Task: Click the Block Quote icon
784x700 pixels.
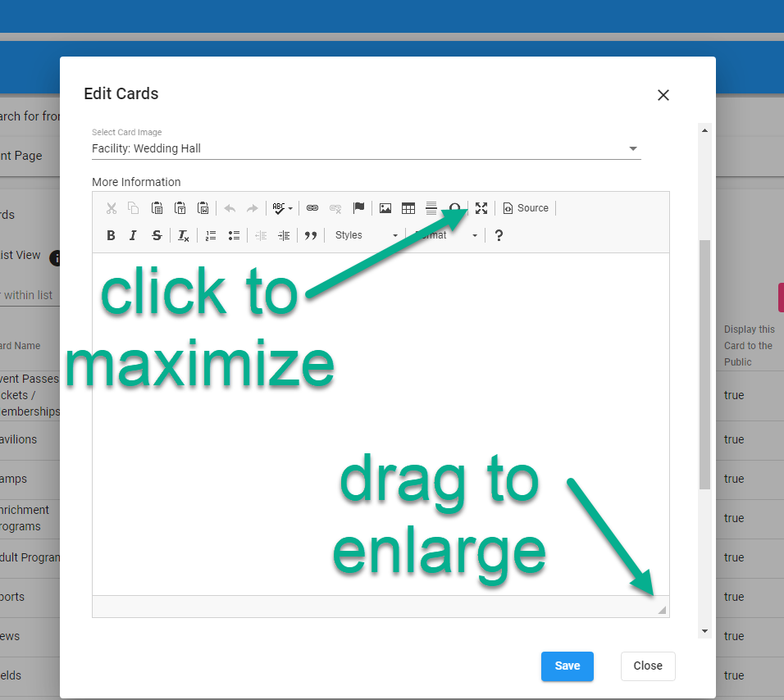Action: 311,235
